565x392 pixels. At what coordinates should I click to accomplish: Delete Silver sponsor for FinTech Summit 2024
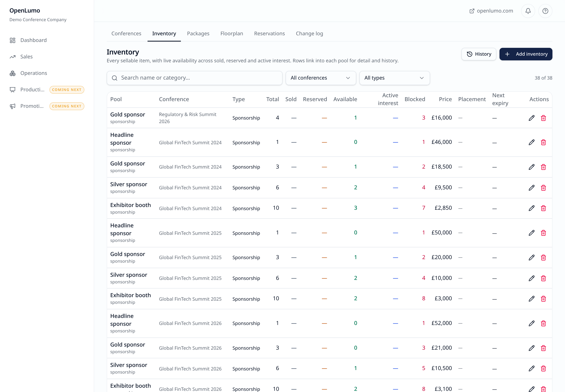pyautogui.click(x=543, y=188)
